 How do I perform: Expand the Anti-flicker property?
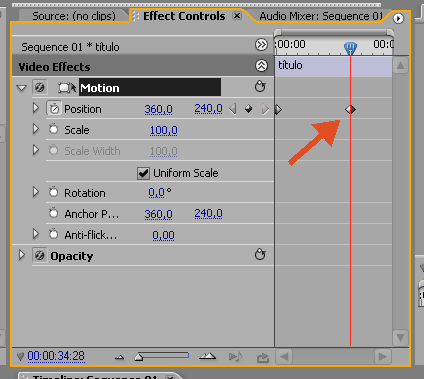(36, 234)
